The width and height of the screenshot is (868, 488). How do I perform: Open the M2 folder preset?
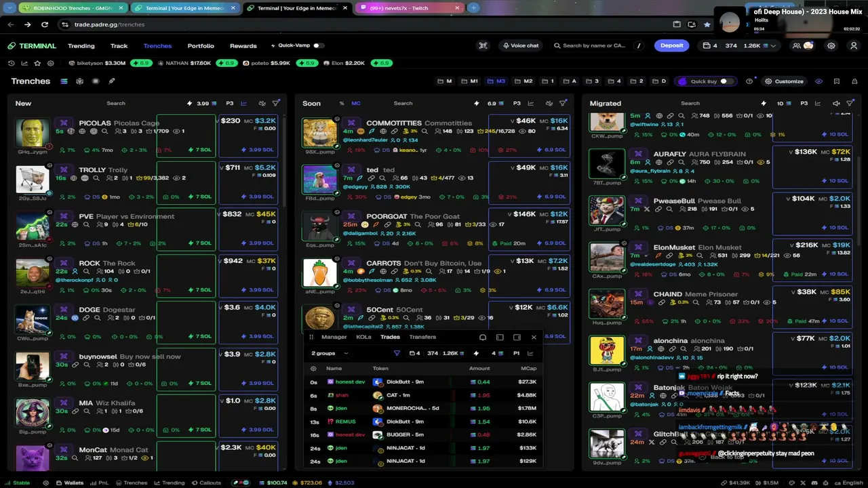click(x=524, y=81)
